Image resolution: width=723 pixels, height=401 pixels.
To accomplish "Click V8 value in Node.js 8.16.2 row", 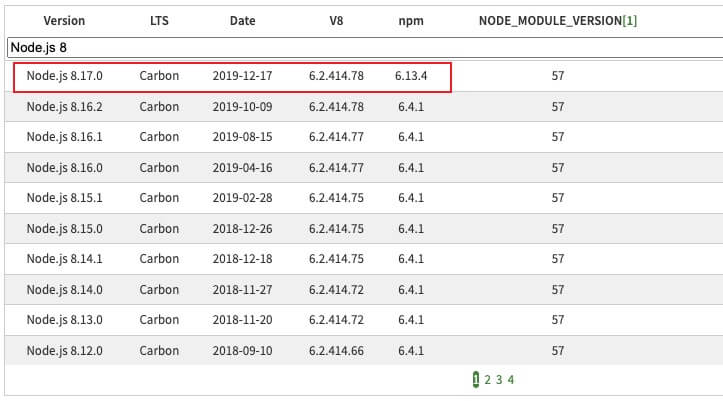I will coord(336,106).
